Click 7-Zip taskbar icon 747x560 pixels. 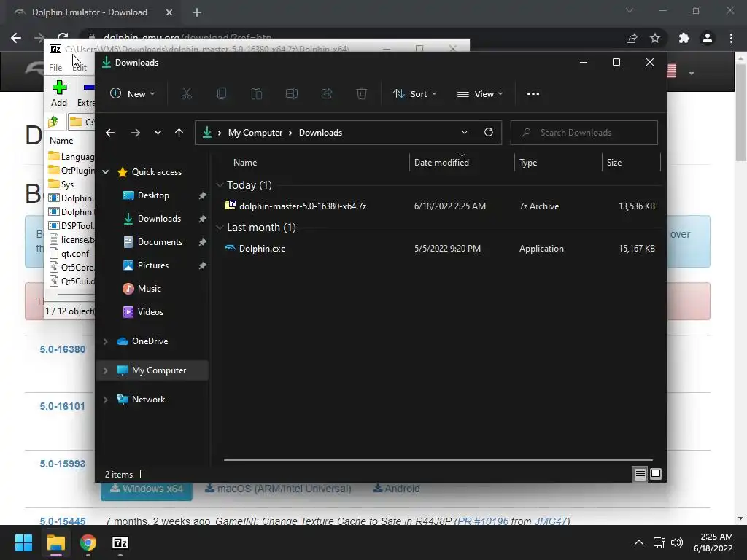pyautogui.click(x=120, y=542)
